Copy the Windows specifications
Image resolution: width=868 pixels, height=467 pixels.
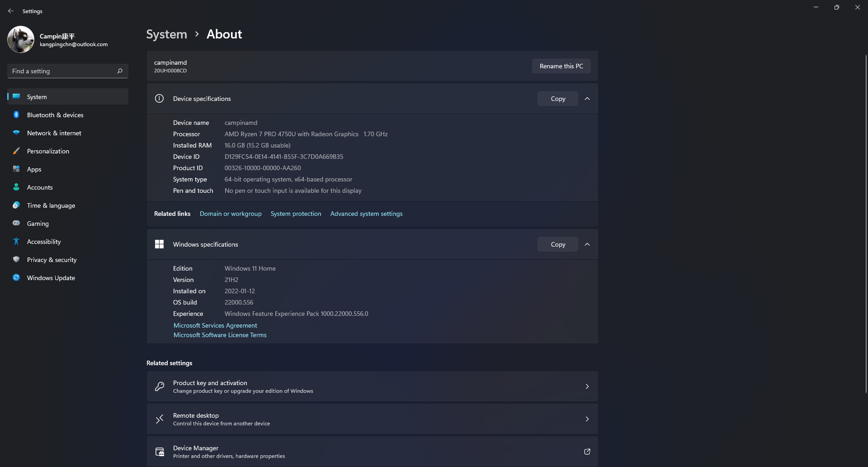(558, 244)
